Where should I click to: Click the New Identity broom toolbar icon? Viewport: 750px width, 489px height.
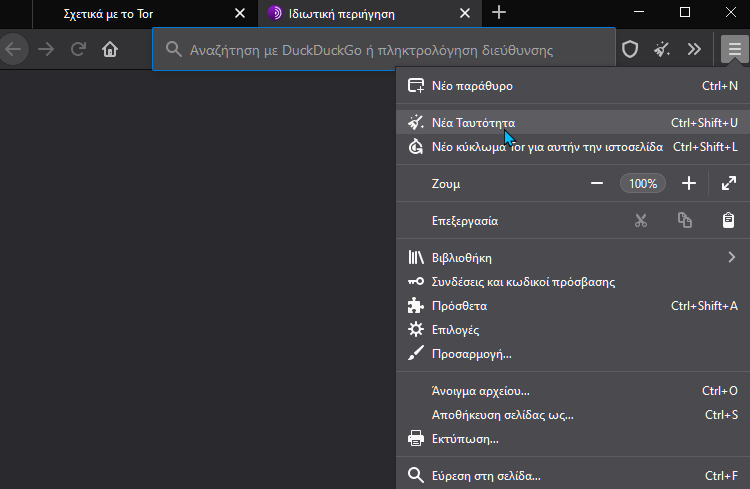point(662,49)
